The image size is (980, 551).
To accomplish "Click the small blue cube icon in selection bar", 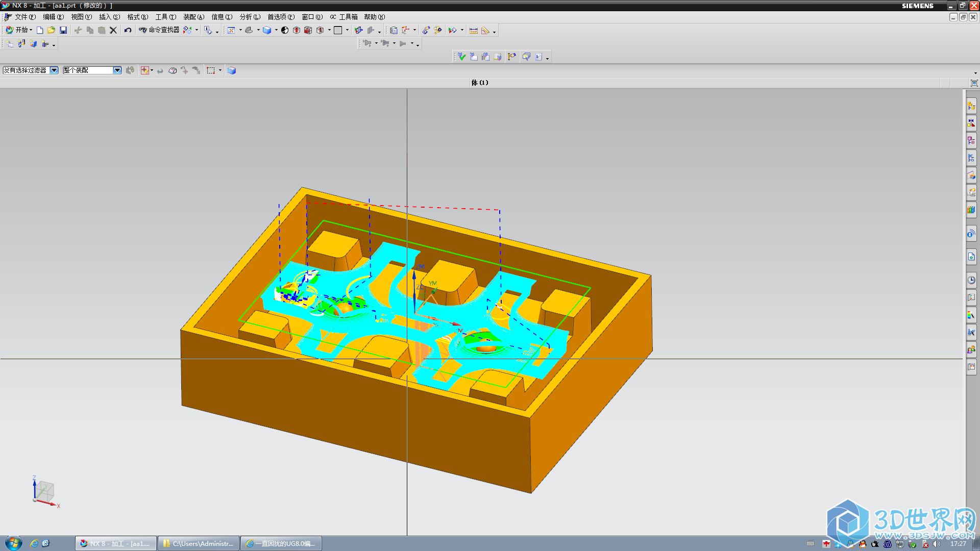I will point(232,70).
